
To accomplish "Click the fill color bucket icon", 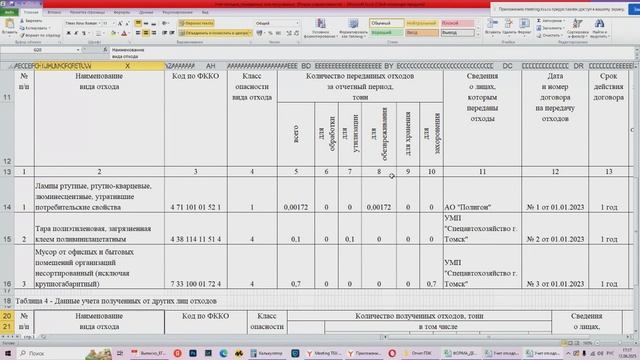I will [x=113, y=33].
